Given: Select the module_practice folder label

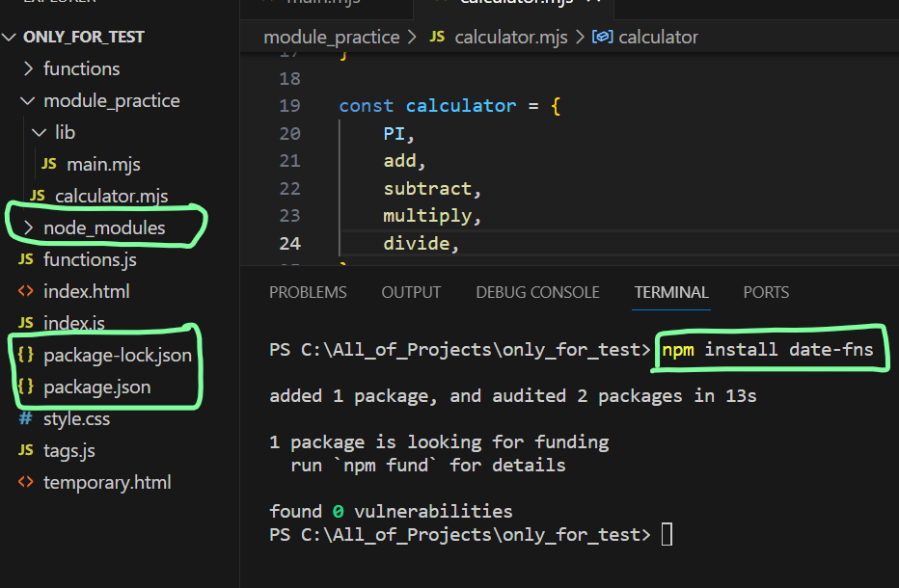Looking at the screenshot, I should [x=112, y=101].
